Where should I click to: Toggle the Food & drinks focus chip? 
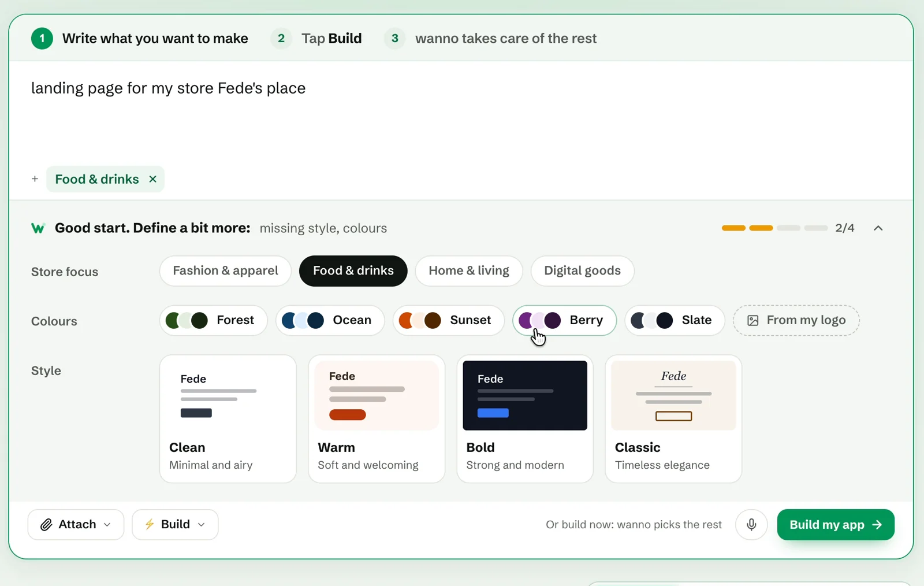[x=353, y=271]
